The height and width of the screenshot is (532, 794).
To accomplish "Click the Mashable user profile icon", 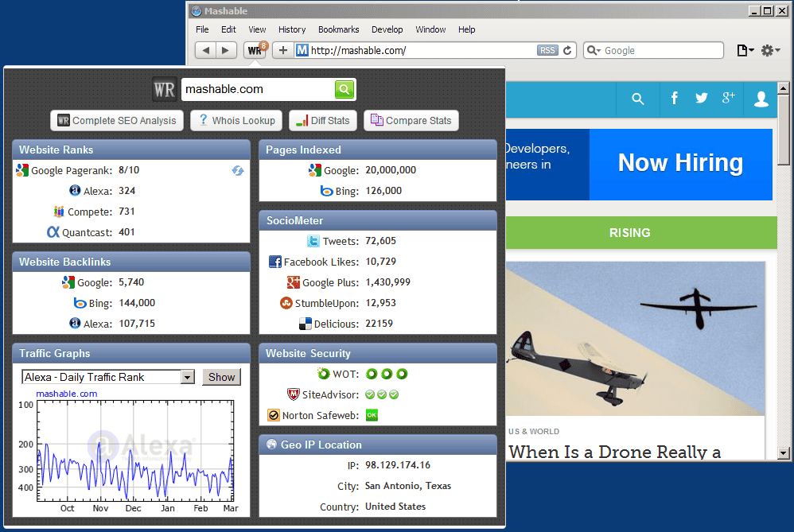I will (761, 99).
